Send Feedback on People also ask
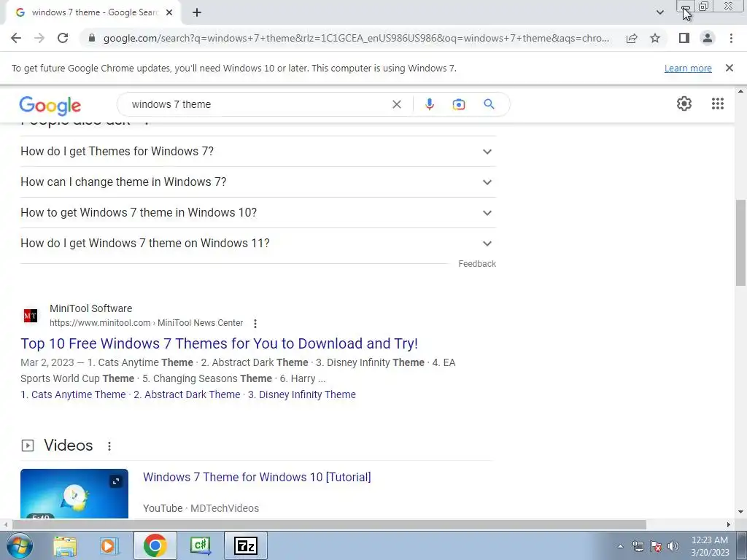The image size is (747, 560). point(477,264)
